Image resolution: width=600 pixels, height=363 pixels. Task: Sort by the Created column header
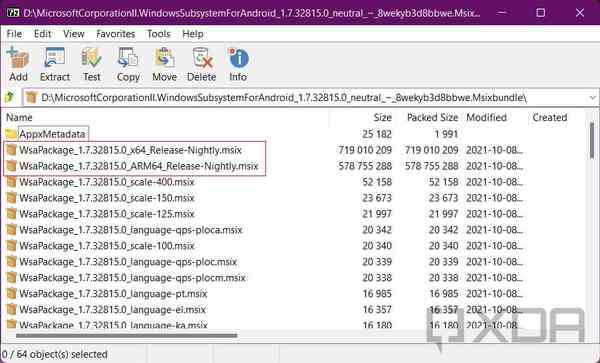pyautogui.click(x=550, y=117)
